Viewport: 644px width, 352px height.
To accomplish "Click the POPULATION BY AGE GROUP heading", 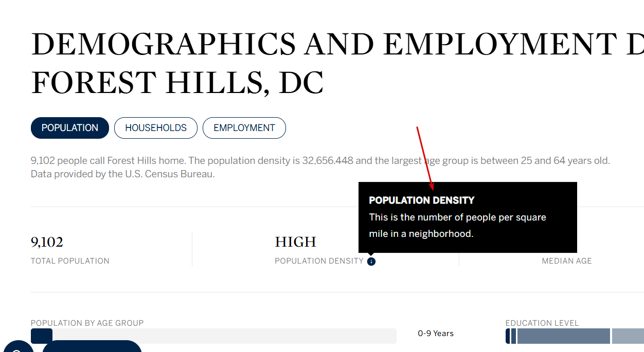I will 87,323.
